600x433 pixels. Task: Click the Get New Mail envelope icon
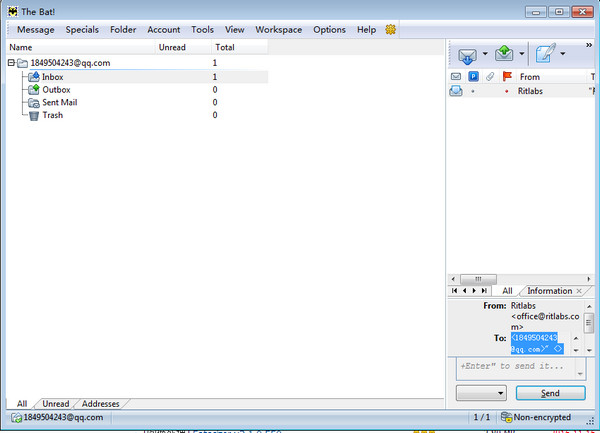[466, 54]
